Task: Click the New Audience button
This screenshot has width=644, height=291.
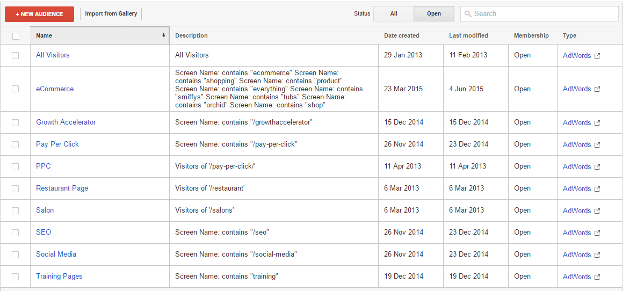Action: (x=39, y=14)
